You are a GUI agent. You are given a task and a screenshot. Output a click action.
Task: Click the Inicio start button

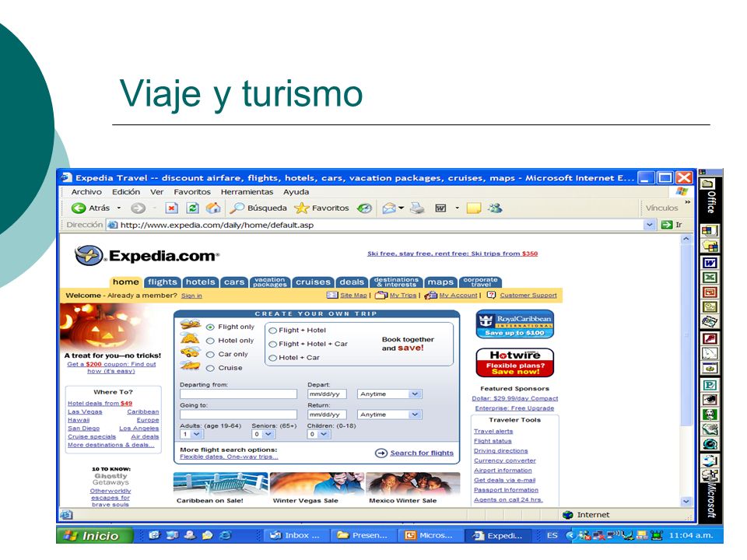click(94, 536)
